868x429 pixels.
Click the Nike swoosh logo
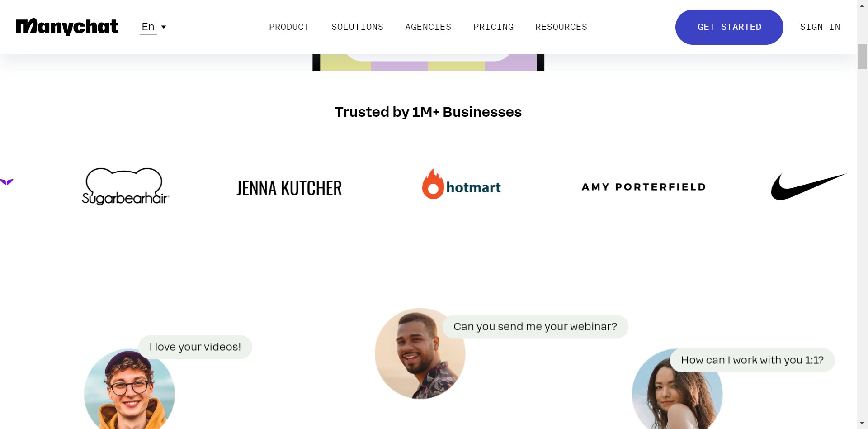pos(808,186)
